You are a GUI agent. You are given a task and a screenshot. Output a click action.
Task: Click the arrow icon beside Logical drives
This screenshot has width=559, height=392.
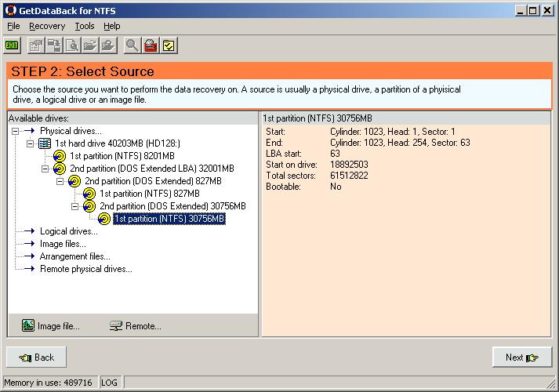pos(29,231)
